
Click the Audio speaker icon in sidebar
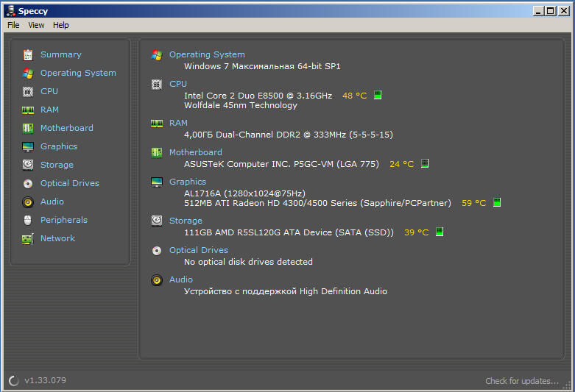click(28, 202)
